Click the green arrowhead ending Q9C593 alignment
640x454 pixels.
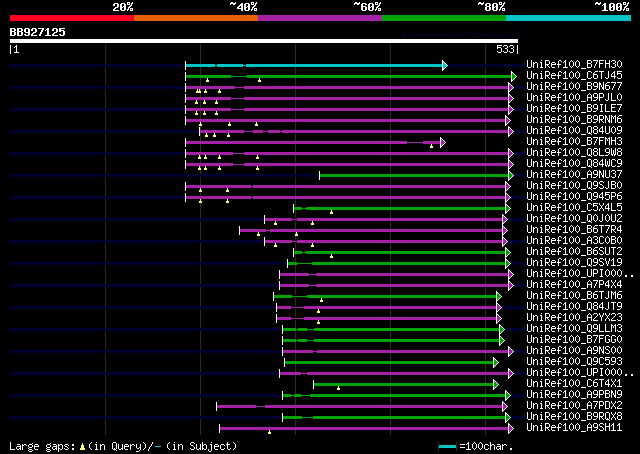pos(496,363)
